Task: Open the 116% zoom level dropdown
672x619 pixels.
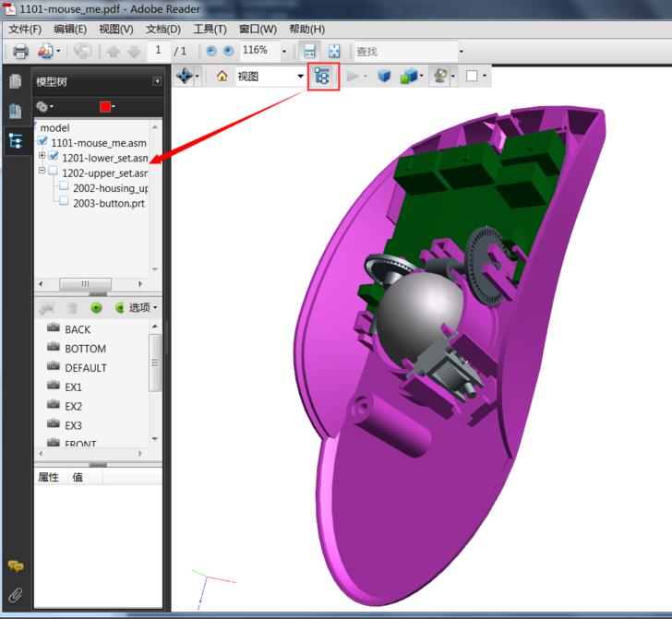Action: (x=284, y=52)
